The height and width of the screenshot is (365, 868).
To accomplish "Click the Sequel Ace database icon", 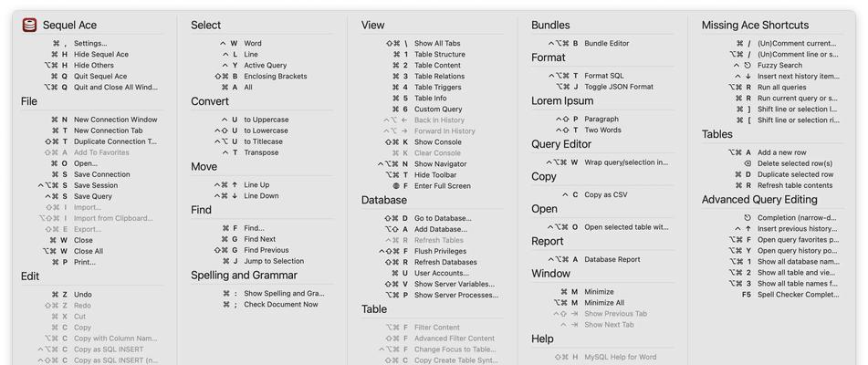I will [29, 25].
